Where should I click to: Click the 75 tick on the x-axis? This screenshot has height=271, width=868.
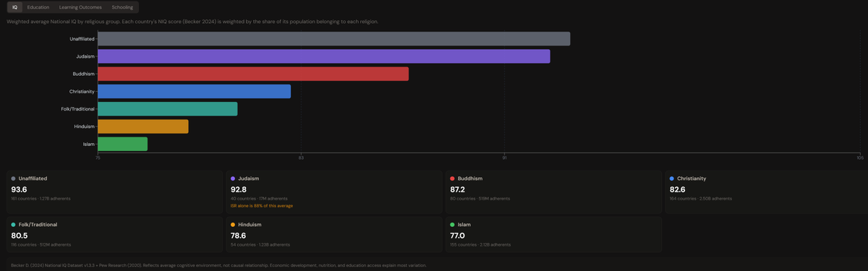98,158
